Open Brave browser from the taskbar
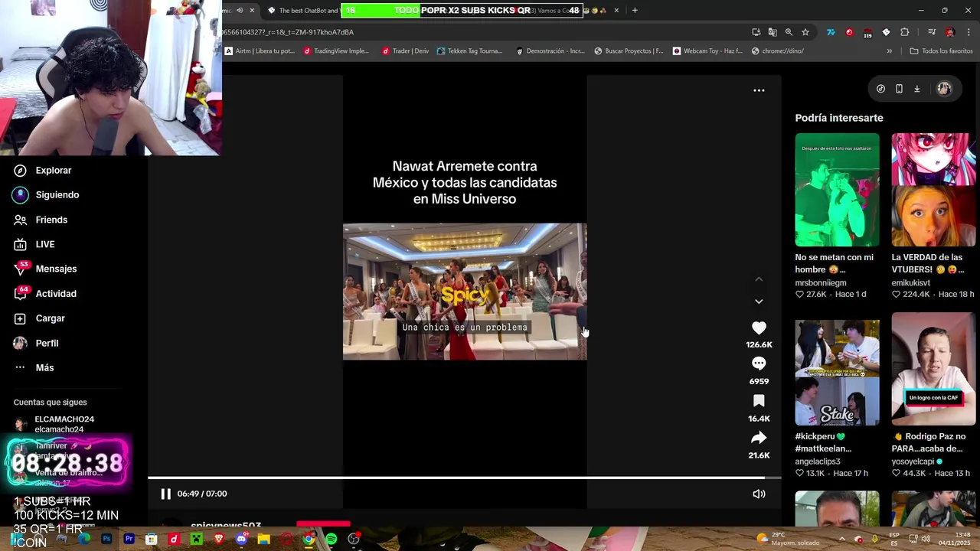 coord(219,540)
